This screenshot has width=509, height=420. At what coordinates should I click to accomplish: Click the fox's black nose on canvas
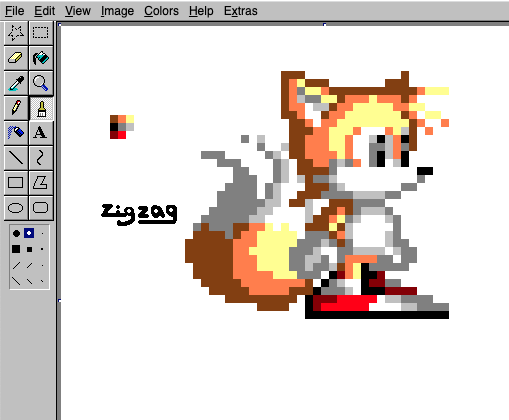tap(425, 171)
